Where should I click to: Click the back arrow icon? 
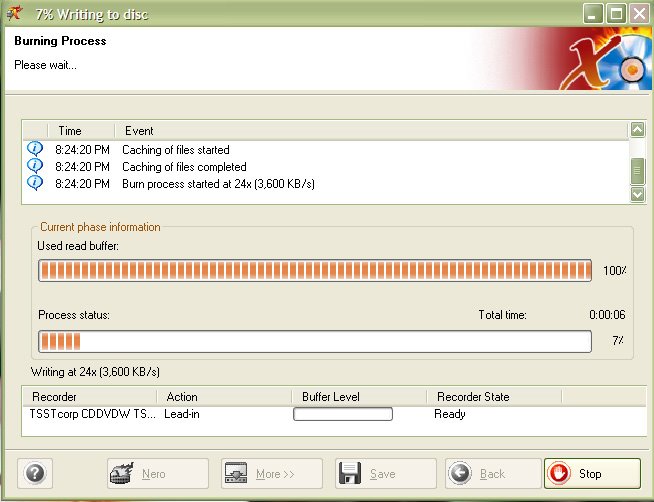pyautogui.click(x=460, y=473)
